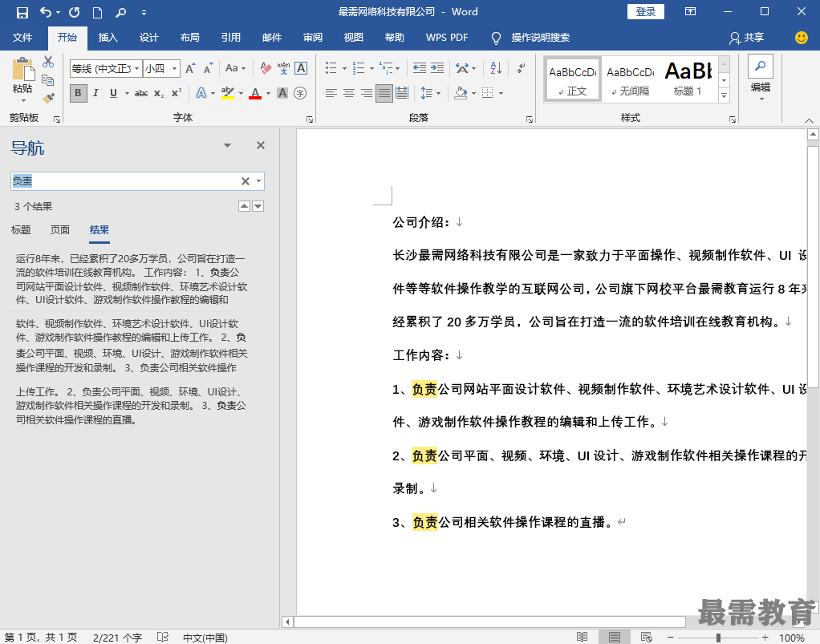Screen dimensions: 820x644
Task: Insert an enclosed character
Action: point(300,94)
